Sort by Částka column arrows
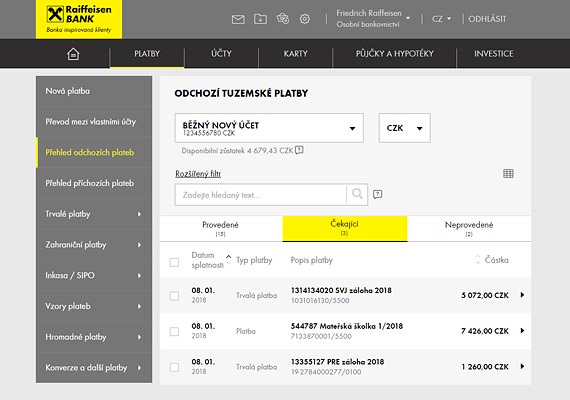The width and height of the screenshot is (570, 400). point(477,260)
